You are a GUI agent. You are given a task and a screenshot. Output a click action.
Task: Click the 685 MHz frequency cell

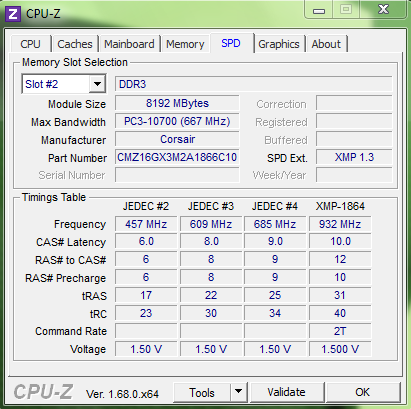click(x=275, y=224)
